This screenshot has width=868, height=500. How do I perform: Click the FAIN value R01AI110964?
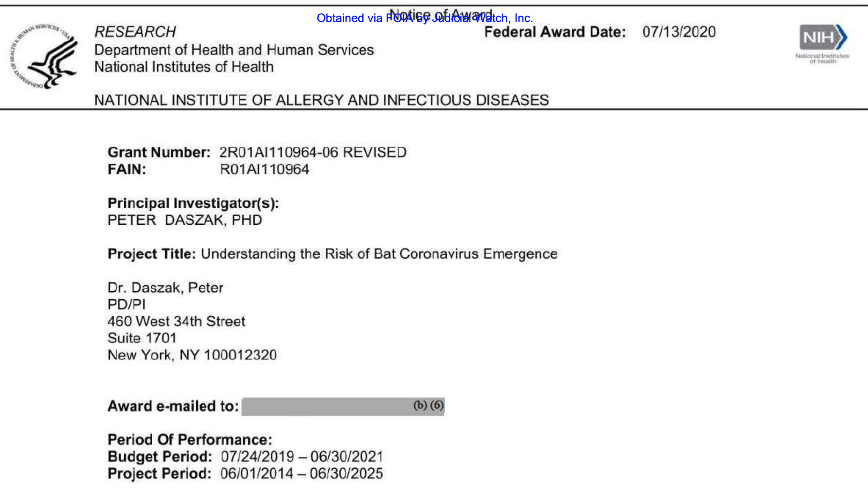pyautogui.click(x=264, y=169)
